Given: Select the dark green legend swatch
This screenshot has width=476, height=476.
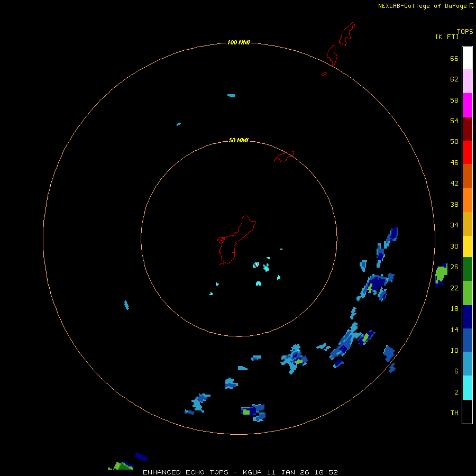Looking at the screenshot, I should point(467,269).
